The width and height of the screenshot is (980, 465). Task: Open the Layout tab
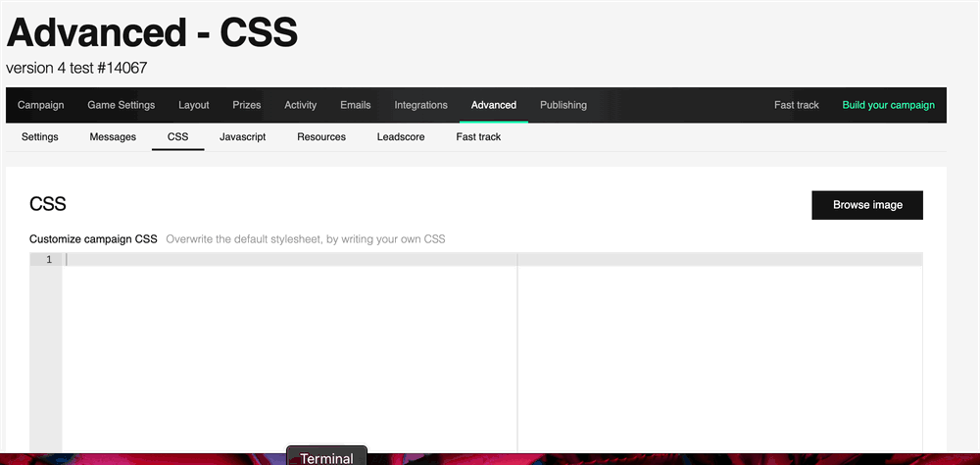point(193,105)
